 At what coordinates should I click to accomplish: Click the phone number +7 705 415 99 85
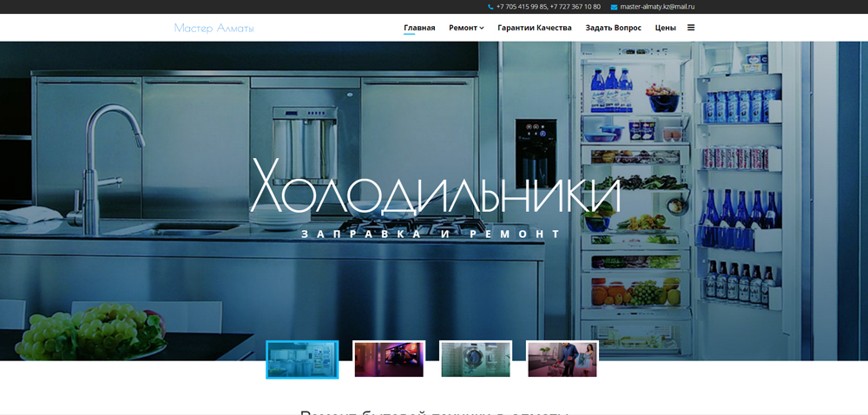tap(522, 7)
